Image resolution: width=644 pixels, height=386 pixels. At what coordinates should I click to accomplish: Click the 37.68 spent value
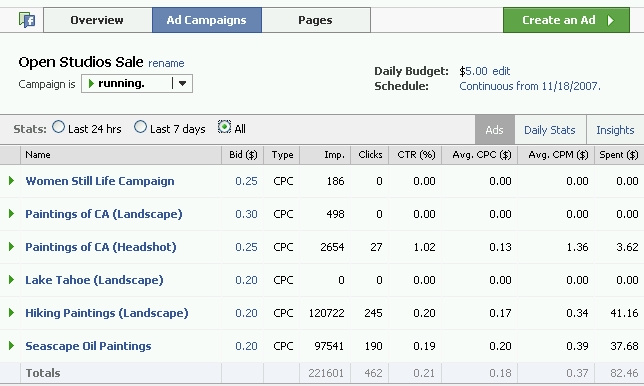[624, 346]
